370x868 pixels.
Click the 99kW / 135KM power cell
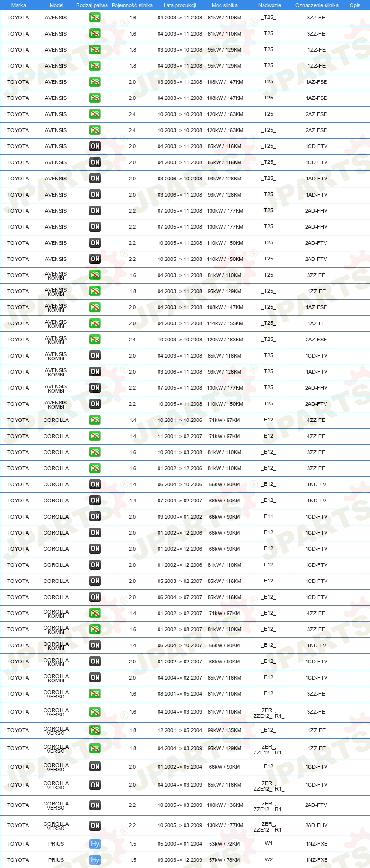[224, 730]
